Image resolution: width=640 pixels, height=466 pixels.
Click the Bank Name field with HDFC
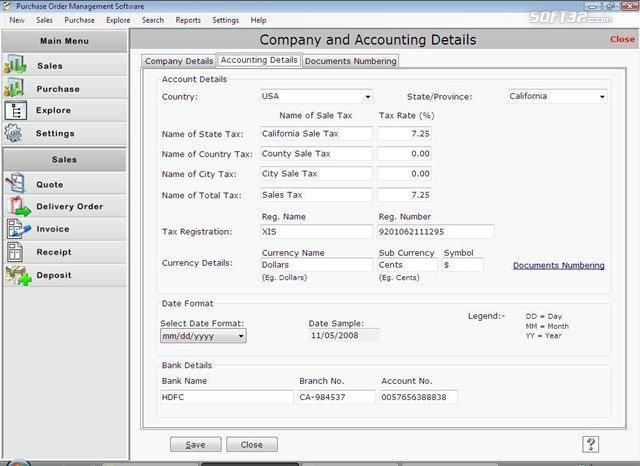pos(227,397)
